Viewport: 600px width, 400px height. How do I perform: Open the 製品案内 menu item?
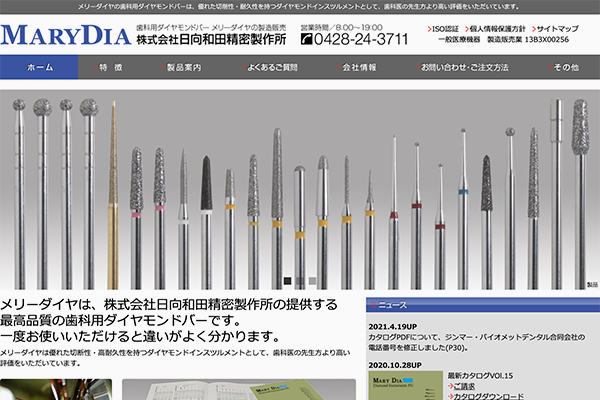[181, 67]
